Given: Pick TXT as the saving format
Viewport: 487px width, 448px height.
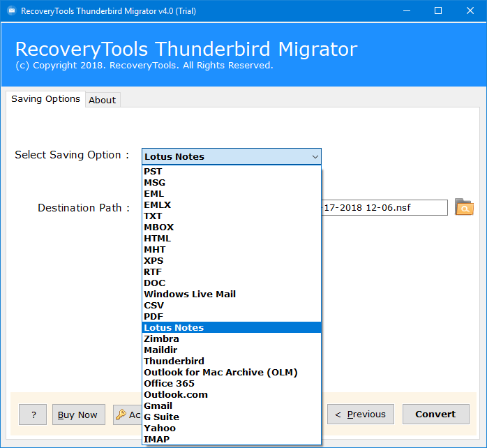Looking at the screenshot, I should click(232, 216).
